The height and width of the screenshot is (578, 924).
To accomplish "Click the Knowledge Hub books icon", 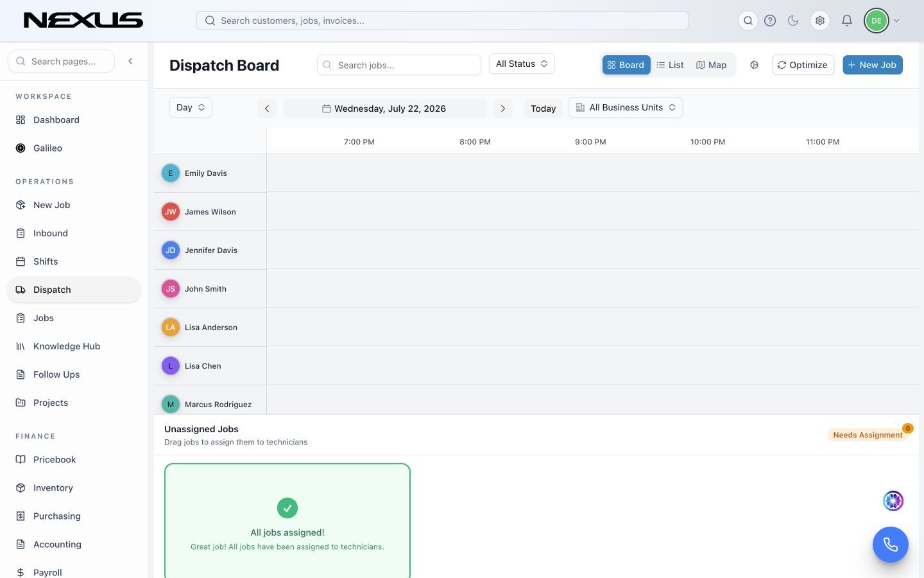I will pos(21,346).
